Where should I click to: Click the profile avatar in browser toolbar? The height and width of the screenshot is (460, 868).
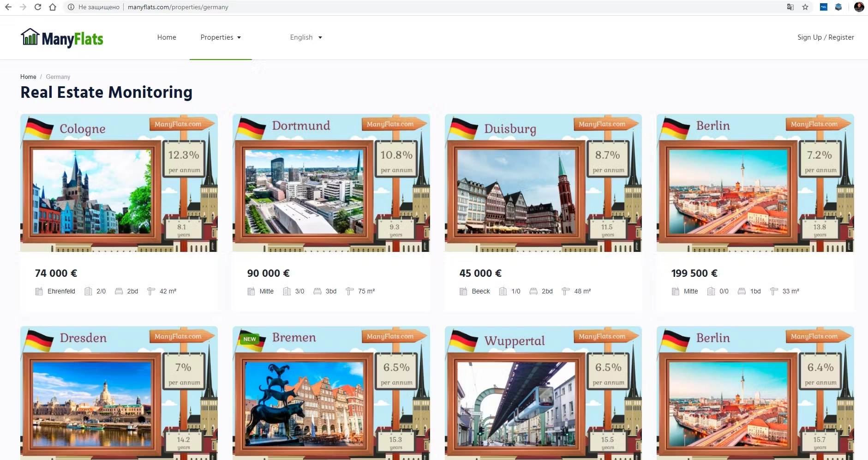point(859,7)
